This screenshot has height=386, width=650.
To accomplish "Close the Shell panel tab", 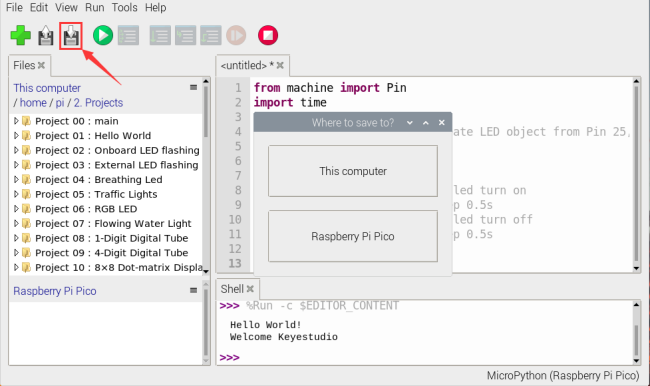I will point(250,289).
